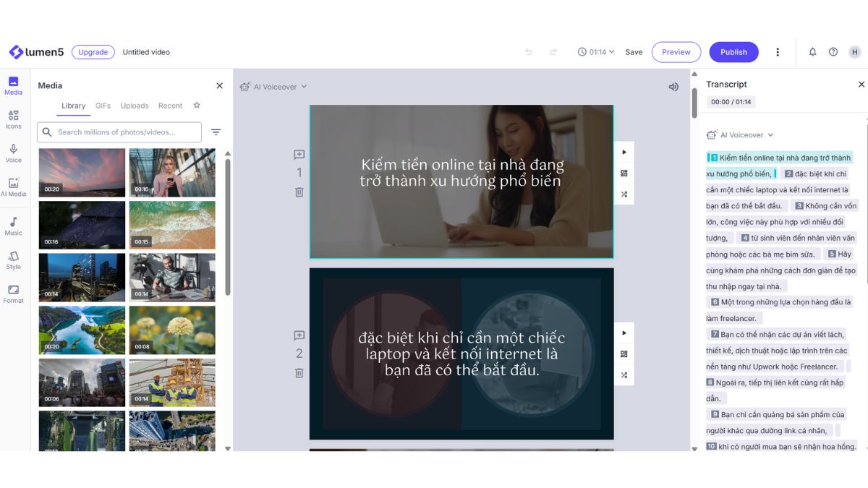This screenshot has width=868, height=488.
Task: Close the Media panel
Action: coord(220,85)
